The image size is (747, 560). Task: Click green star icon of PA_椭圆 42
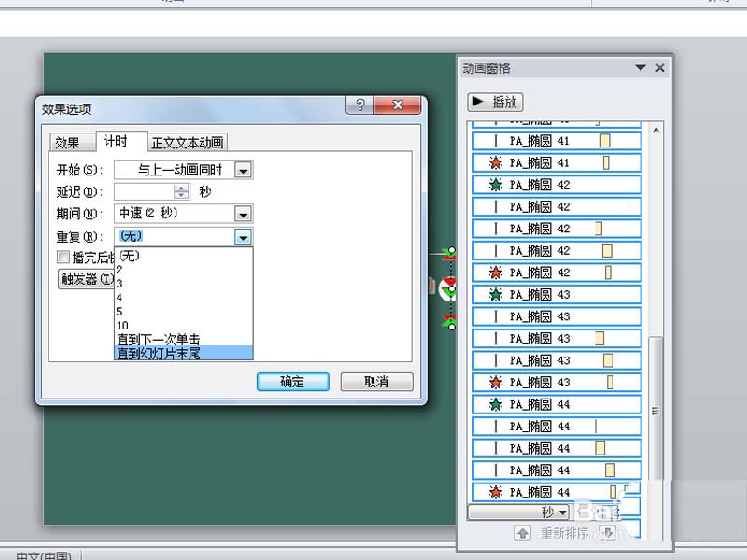click(x=496, y=185)
